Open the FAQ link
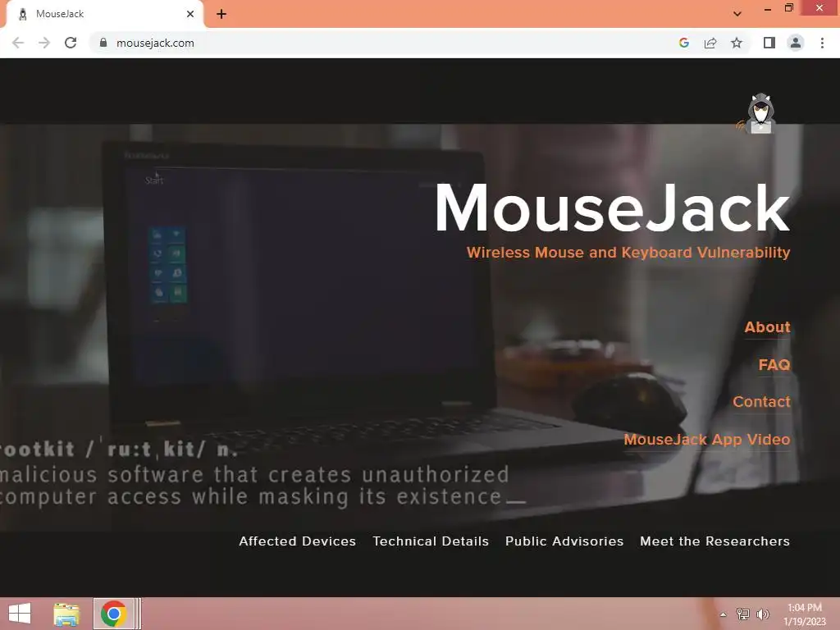This screenshot has width=840, height=630. coord(774,365)
